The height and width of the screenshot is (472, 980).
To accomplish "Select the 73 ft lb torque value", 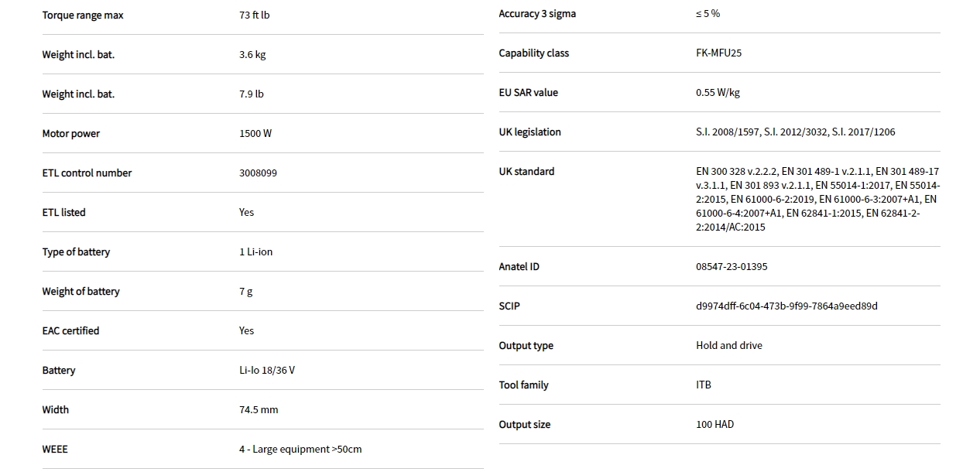I will click(255, 15).
